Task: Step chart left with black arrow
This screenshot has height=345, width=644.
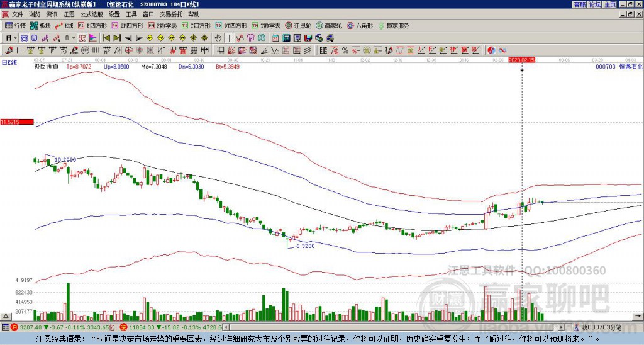Action: coord(128,38)
